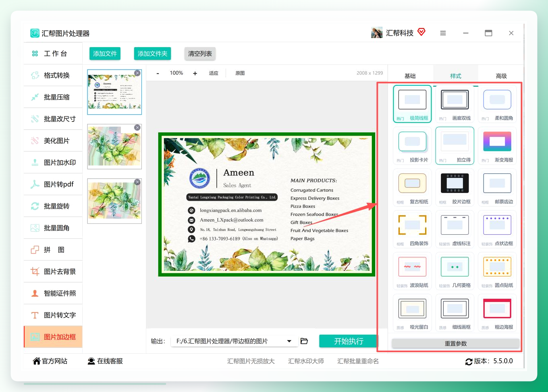Open the output folder browse icon
Viewport: 548px width, 392px height.
coord(304,341)
